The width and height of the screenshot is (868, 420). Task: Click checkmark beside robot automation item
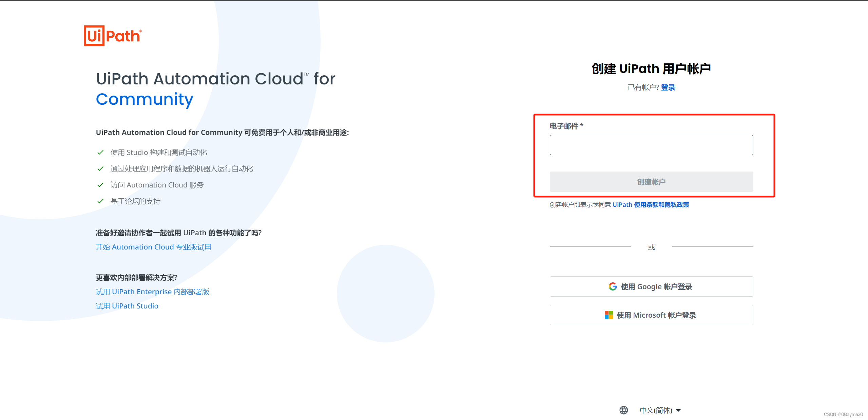tap(100, 169)
